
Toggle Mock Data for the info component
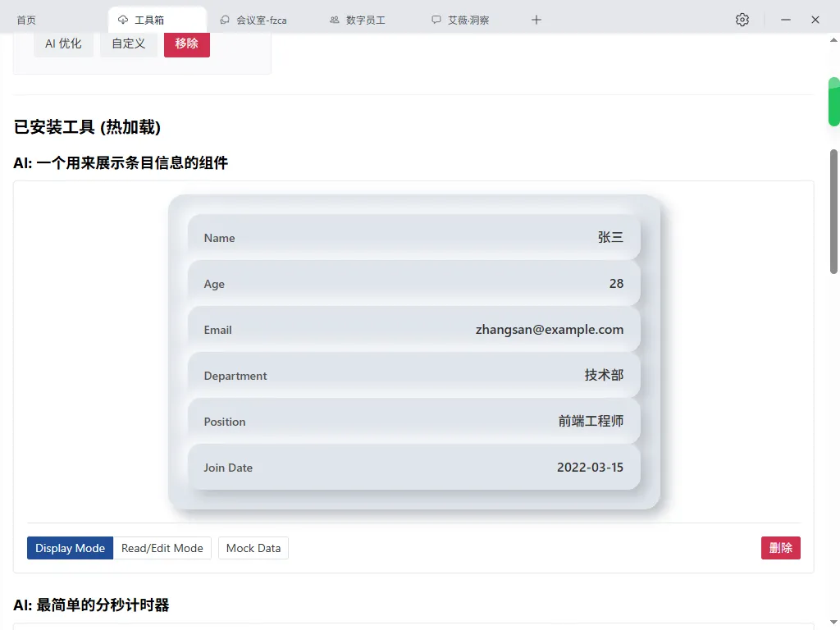[253, 548]
